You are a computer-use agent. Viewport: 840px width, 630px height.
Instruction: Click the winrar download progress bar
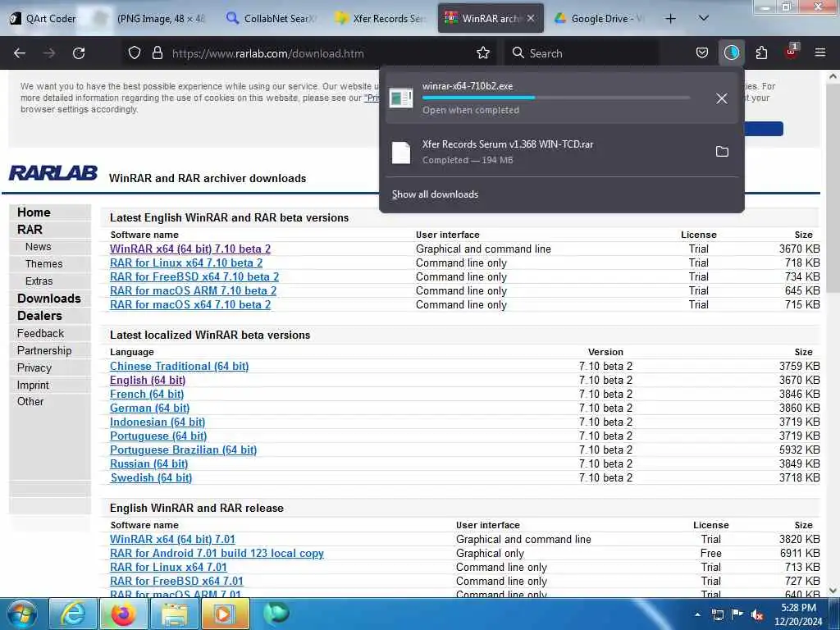(556, 98)
